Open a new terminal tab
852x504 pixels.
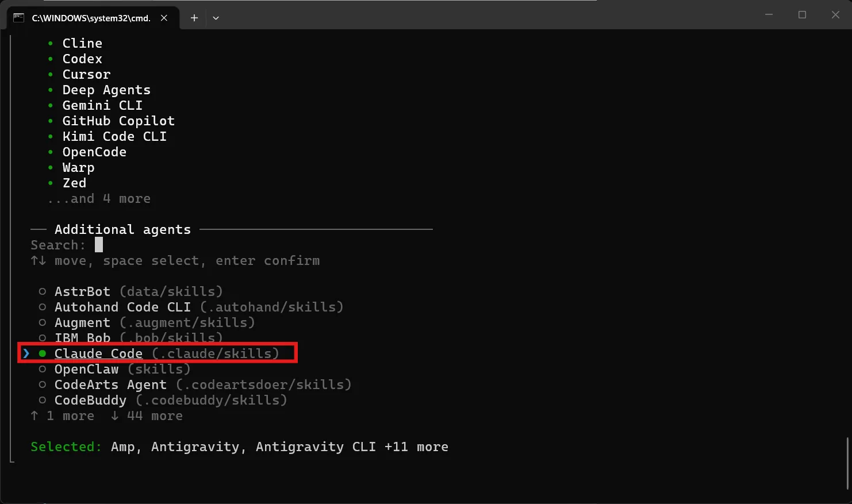pyautogui.click(x=194, y=18)
